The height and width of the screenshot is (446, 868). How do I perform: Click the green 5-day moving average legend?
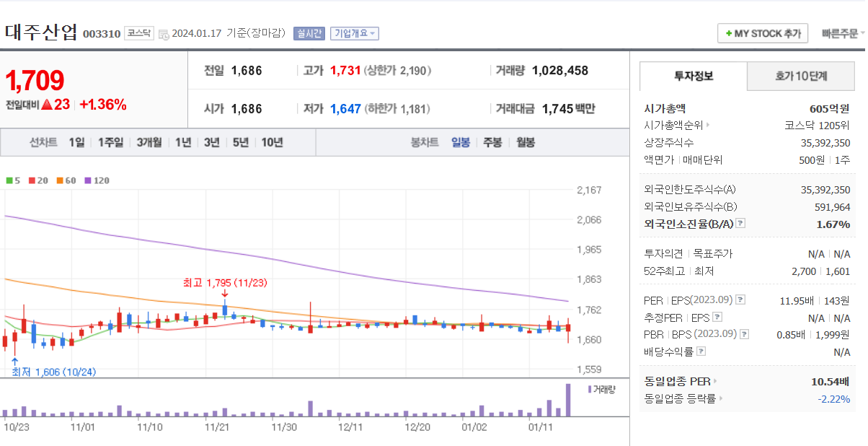[x=13, y=180]
